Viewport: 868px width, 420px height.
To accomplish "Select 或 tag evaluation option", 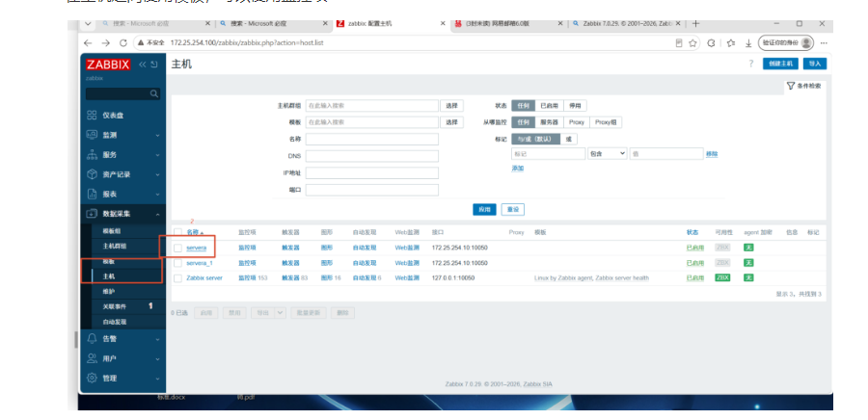I will (568, 139).
